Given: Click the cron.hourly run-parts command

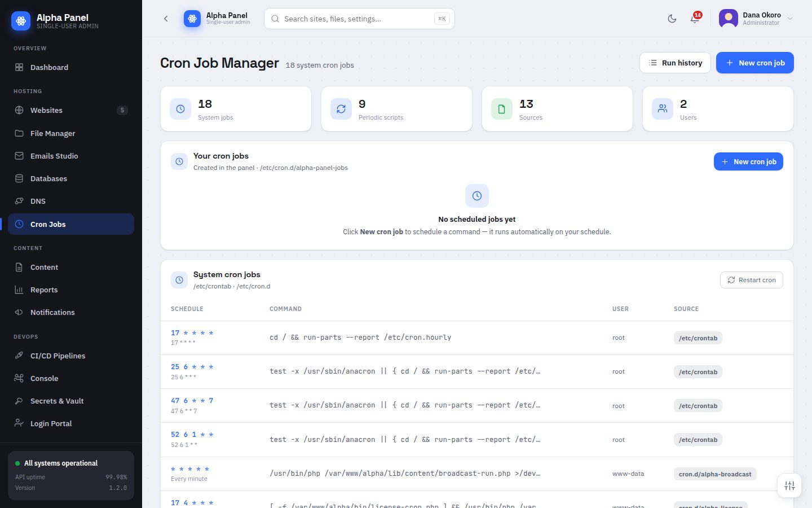Looking at the screenshot, I should 360,338.
